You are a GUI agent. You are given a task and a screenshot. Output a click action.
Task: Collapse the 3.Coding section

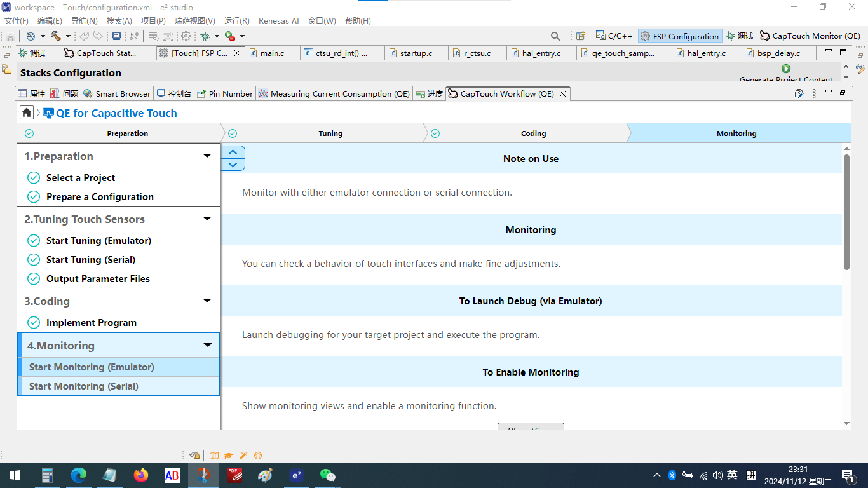[x=207, y=301]
